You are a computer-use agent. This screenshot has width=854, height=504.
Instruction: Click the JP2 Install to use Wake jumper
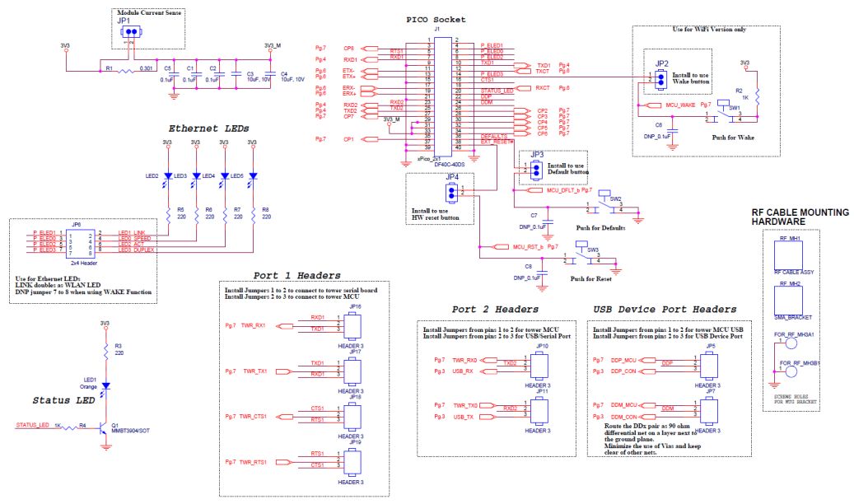660,78
